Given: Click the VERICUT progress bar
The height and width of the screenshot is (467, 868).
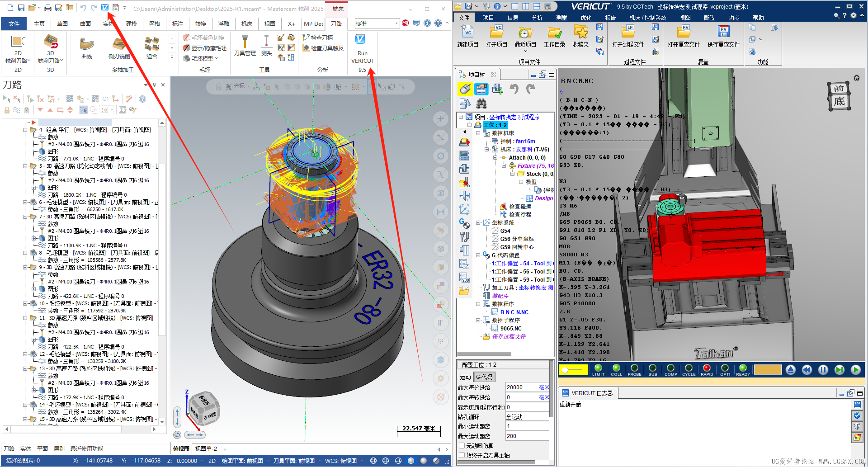Looking at the screenshot, I should (x=768, y=370).
